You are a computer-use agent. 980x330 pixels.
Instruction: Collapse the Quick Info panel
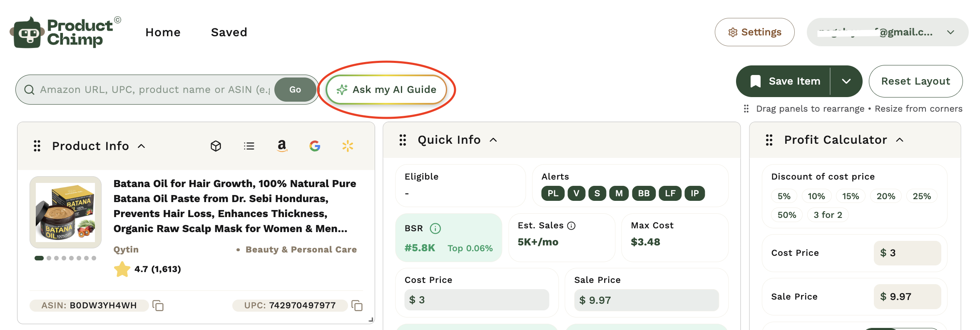point(493,140)
